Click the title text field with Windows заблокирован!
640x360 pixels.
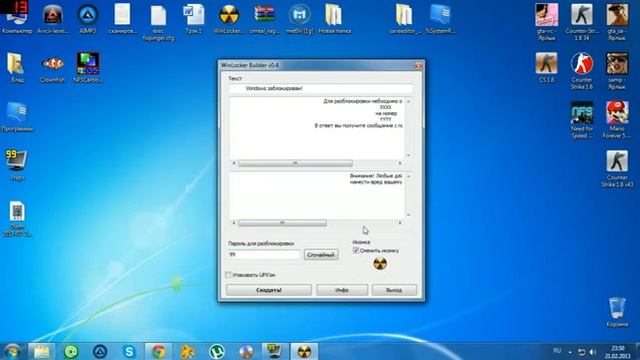tap(321, 88)
